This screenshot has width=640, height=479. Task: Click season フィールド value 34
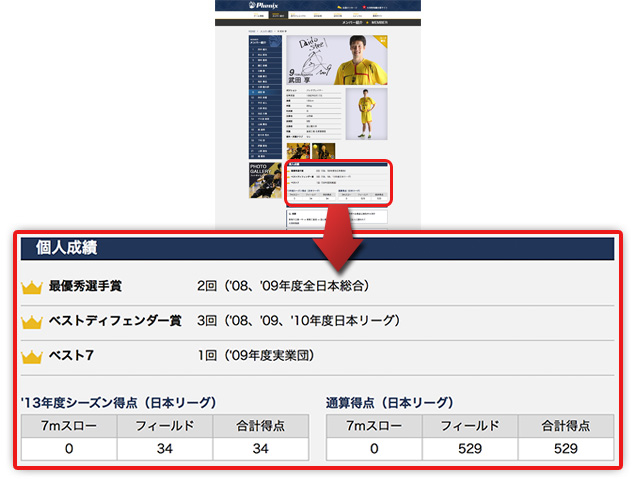click(164, 449)
